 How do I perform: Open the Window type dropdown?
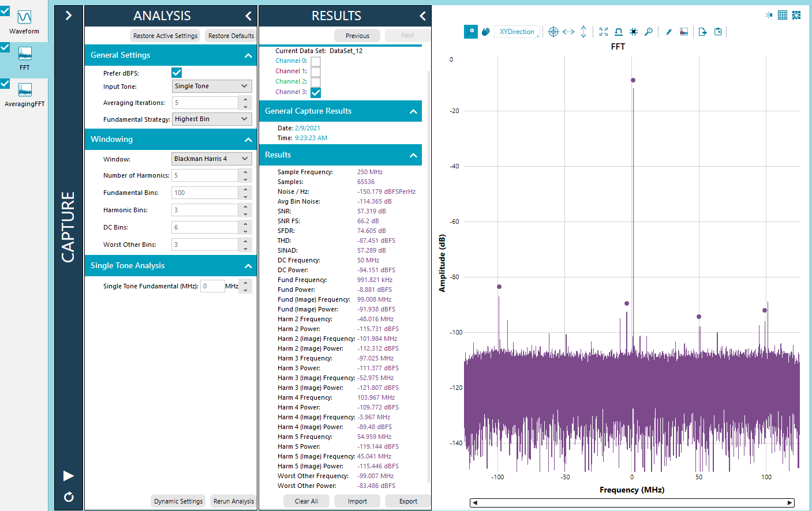212,159
